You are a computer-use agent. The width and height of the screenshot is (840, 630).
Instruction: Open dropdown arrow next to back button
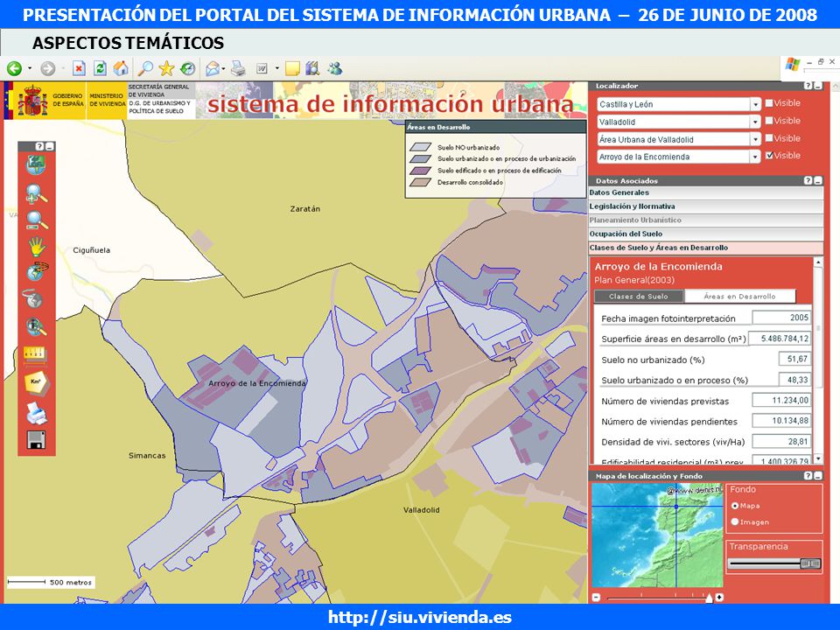click(30, 68)
